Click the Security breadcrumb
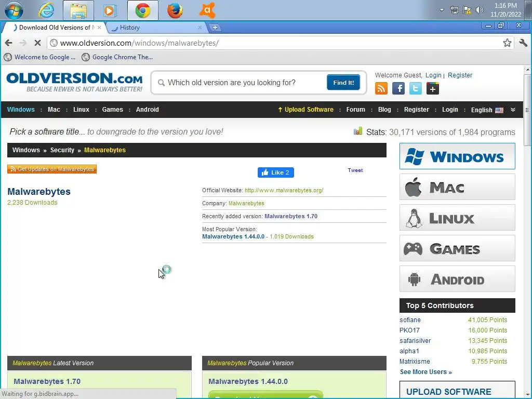 pyautogui.click(x=62, y=150)
